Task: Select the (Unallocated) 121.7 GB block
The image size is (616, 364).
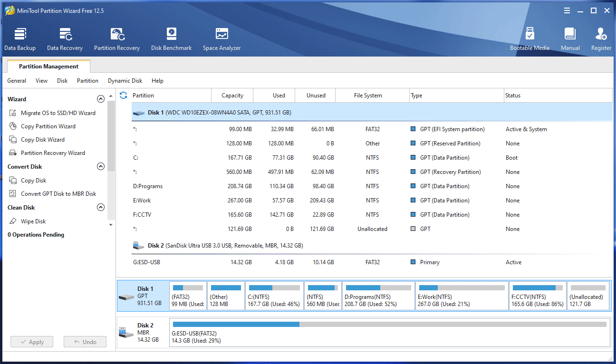Action: (588, 296)
